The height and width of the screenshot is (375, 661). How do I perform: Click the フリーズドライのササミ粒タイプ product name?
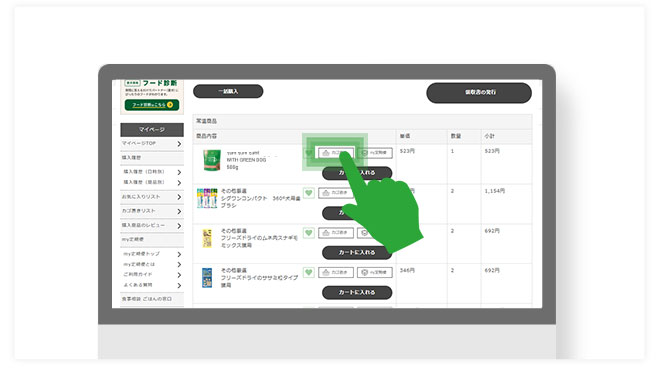[259, 281]
